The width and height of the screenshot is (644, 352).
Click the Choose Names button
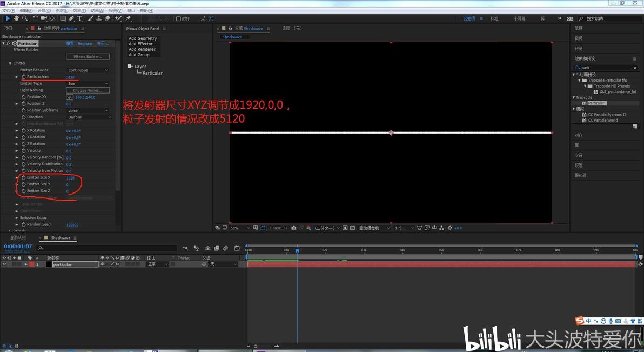88,90
